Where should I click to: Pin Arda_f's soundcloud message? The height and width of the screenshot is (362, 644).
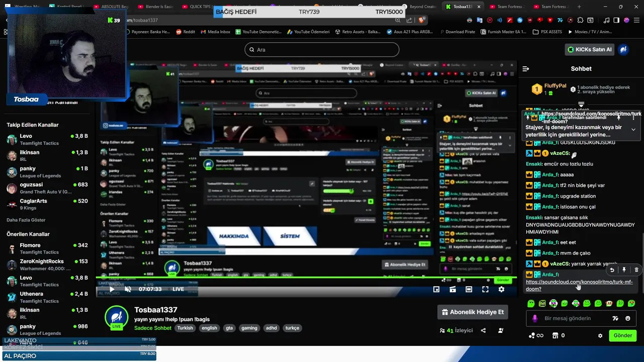[x=624, y=270]
